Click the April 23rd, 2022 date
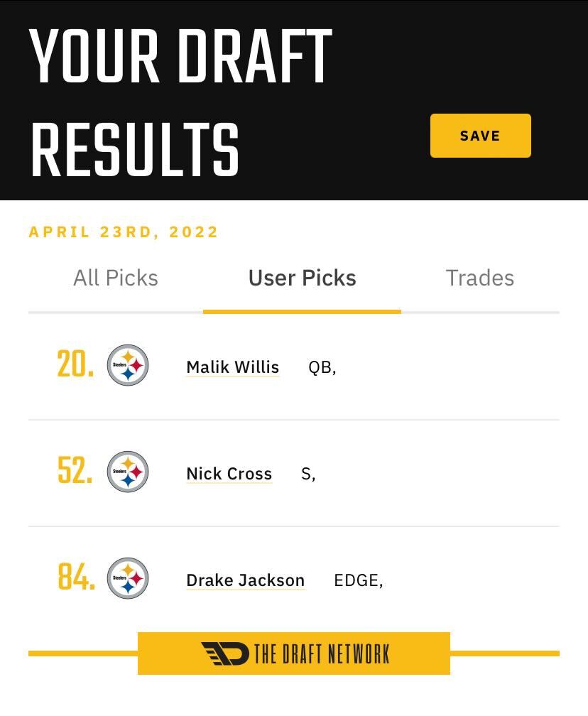The image size is (588, 716). 124,232
